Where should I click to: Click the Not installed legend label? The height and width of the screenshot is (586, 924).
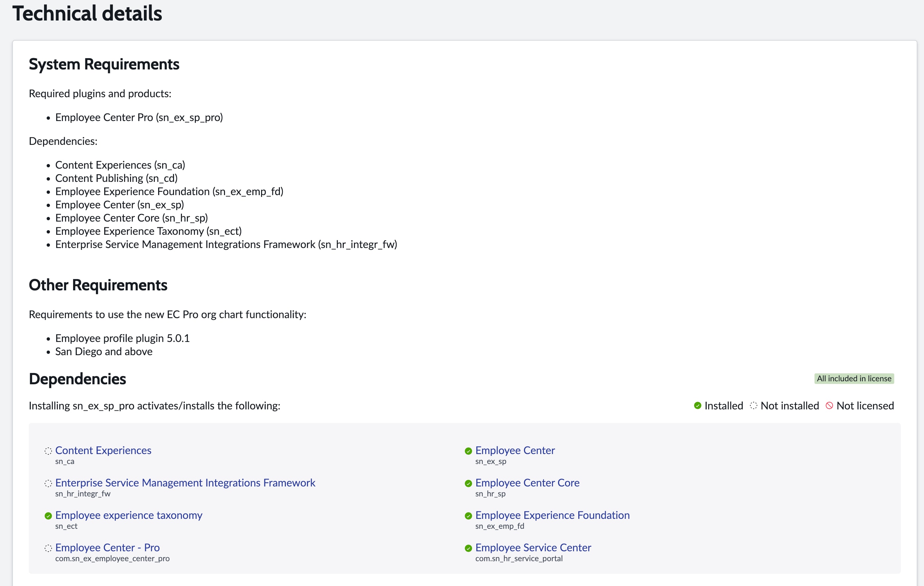[789, 406]
